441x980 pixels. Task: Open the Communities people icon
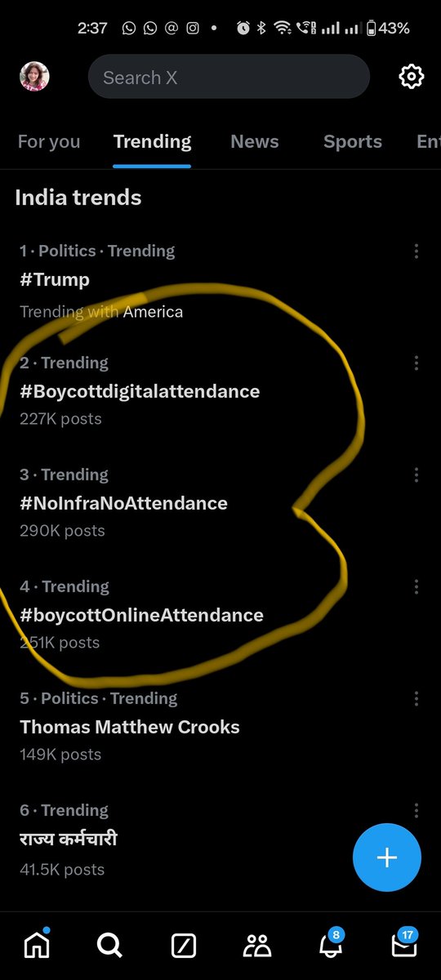click(257, 946)
